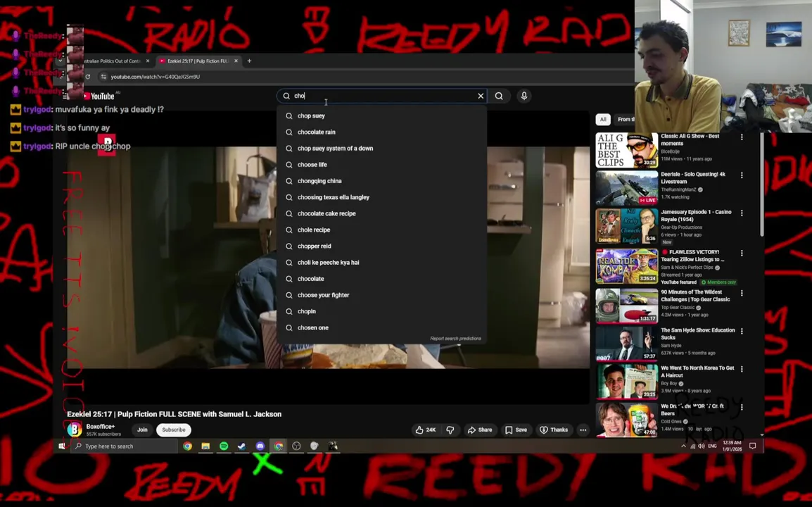Choose 'chopper reid' search suggestion
Viewport: 812px width, 507px height.
pyautogui.click(x=382, y=246)
